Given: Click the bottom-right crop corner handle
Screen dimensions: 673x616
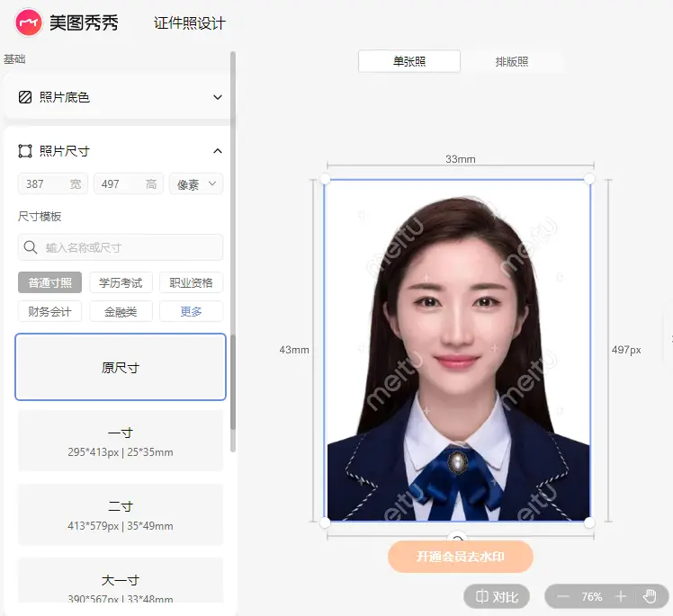Looking at the screenshot, I should tap(589, 522).
